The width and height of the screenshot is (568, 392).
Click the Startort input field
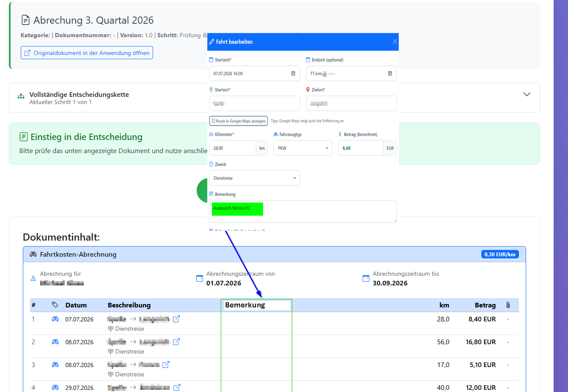(255, 103)
